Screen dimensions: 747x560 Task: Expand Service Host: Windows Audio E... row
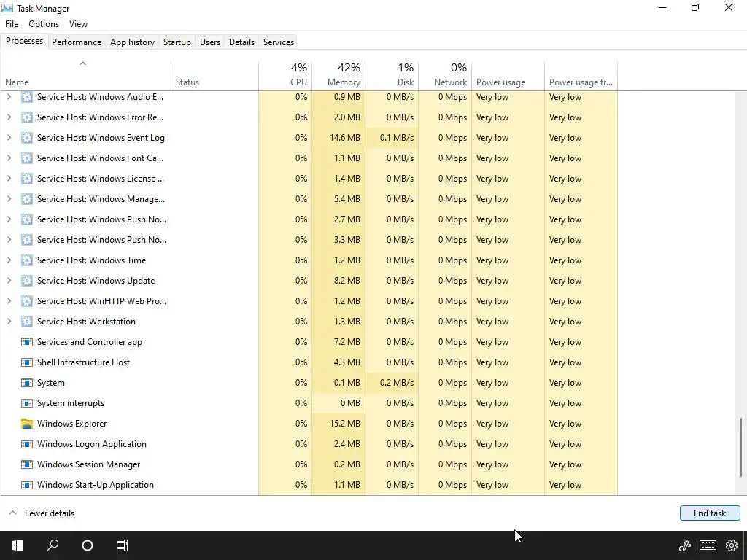(x=9, y=97)
